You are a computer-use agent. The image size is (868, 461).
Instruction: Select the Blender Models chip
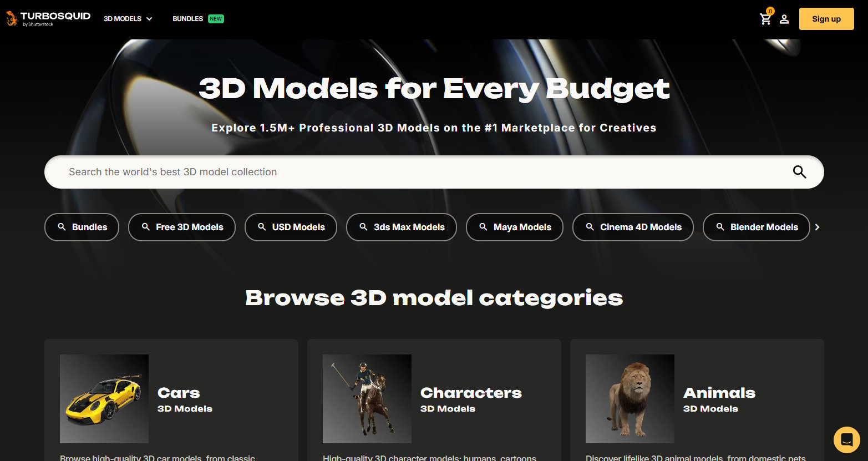point(757,227)
